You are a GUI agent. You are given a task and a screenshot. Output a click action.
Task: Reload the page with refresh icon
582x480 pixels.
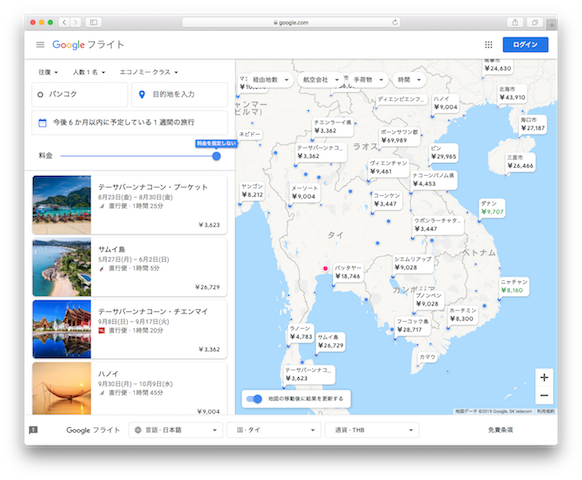pyautogui.click(x=395, y=22)
